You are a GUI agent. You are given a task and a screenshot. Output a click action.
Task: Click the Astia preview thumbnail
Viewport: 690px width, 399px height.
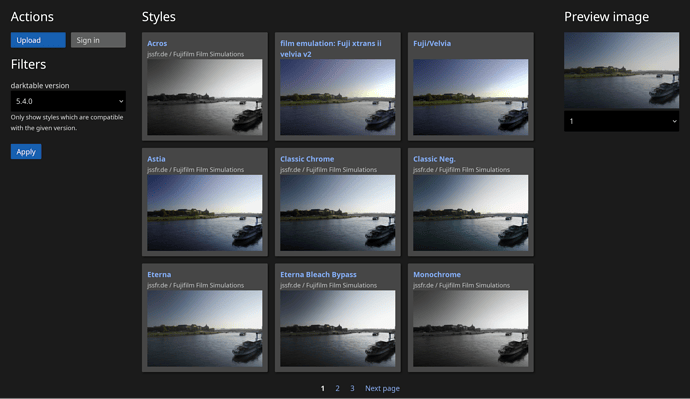pyautogui.click(x=205, y=213)
